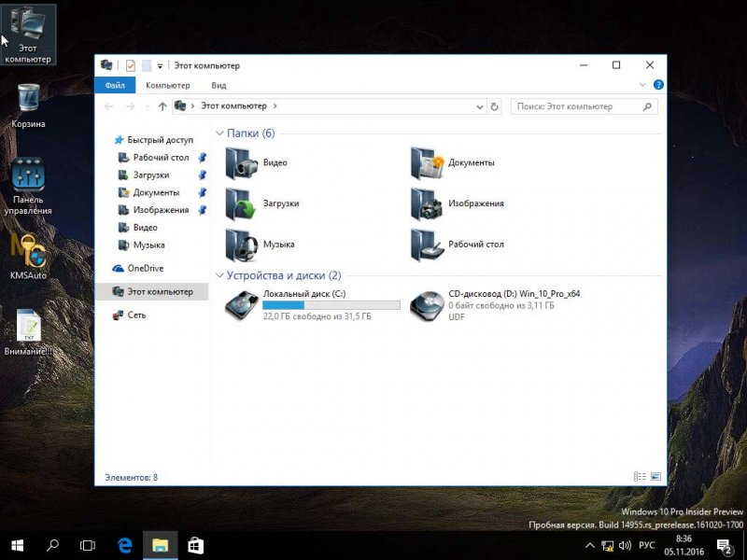Open the recent locations dropdown arrow
747x560 pixels.
(148, 106)
